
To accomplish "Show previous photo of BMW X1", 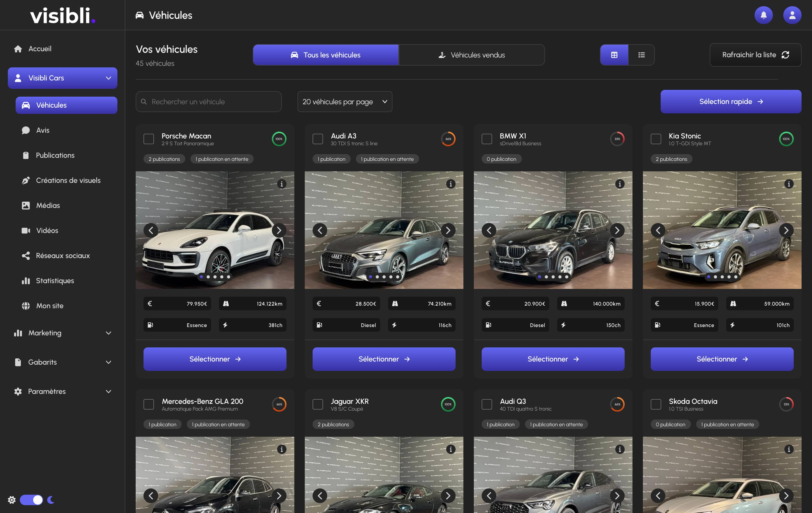I will coord(489,231).
